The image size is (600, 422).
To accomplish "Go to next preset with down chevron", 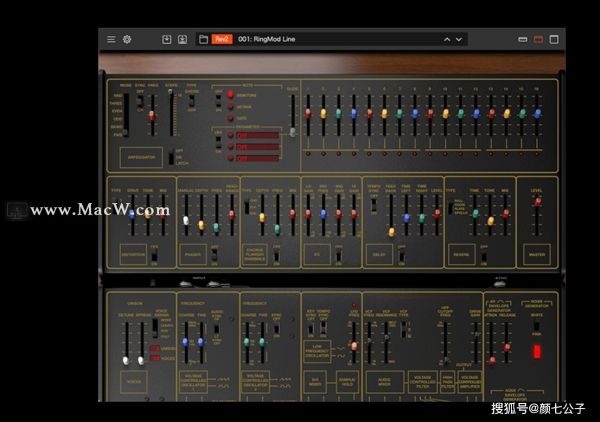I will point(459,39).
